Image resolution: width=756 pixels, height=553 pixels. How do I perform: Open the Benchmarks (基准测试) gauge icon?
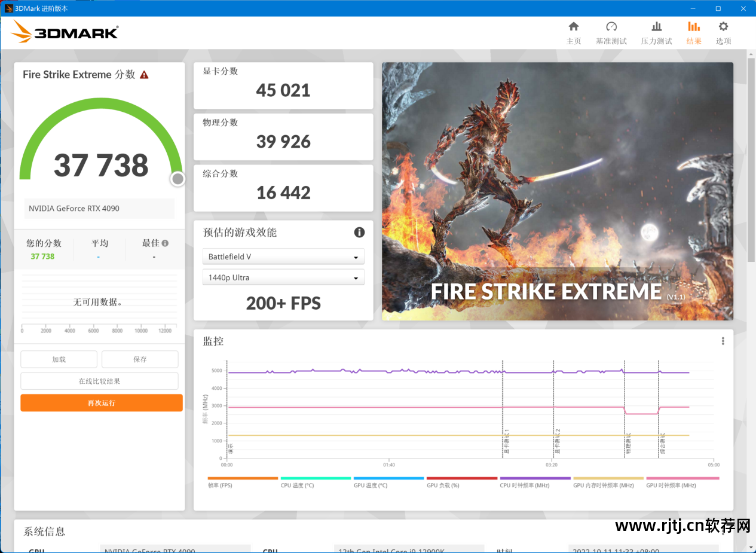coord(611,27)
